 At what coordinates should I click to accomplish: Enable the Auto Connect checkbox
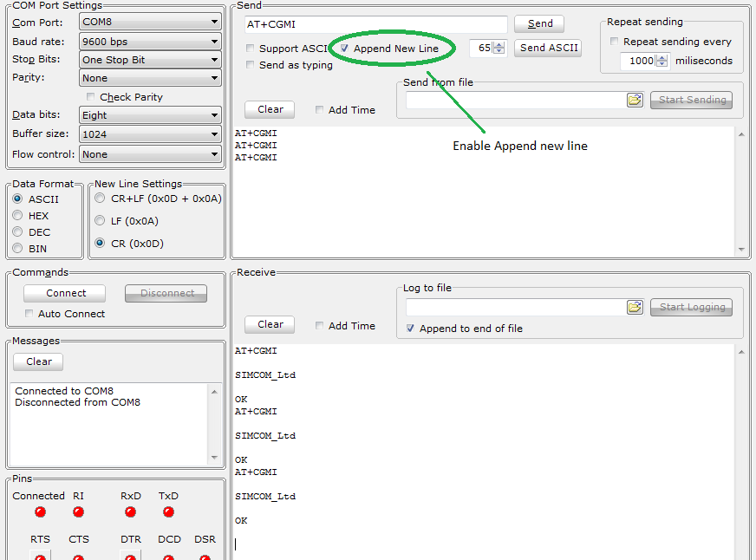30,314
